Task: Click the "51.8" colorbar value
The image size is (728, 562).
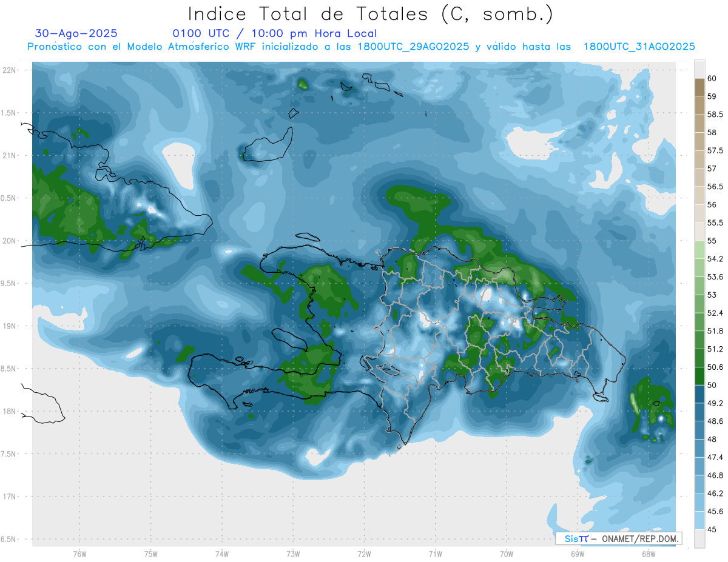Action: (715, 331)
